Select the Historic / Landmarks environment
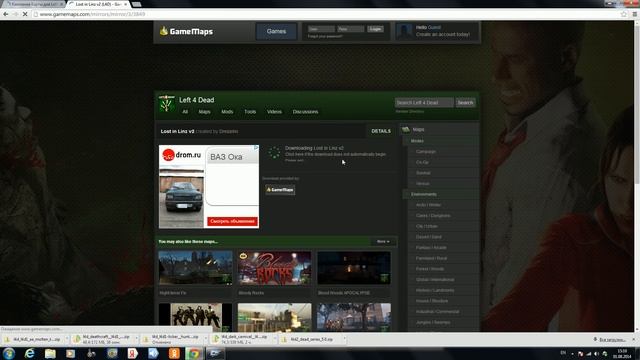This screenshot has width=640, height=360. [x=435, y=290]
